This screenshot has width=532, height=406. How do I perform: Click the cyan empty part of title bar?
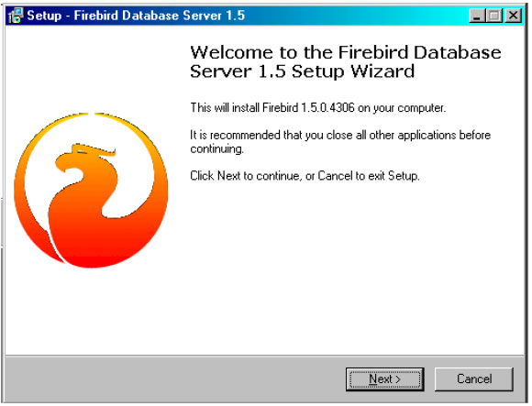356,16
